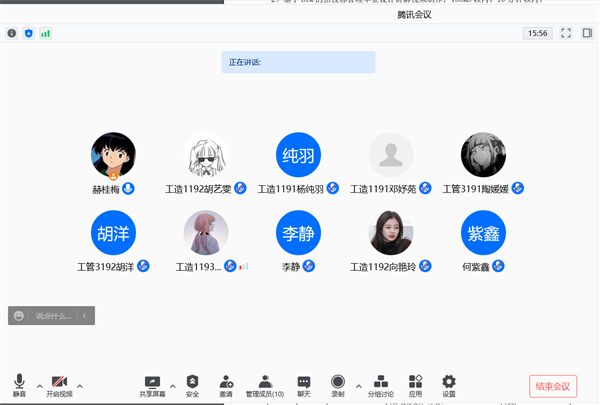Select the 纯羽 blue avatar

298,155
